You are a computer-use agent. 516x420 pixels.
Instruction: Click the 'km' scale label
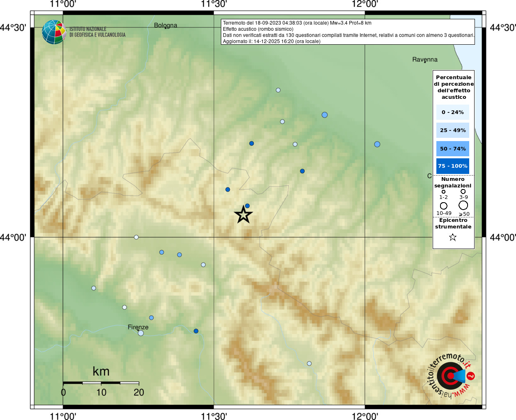point(101,371)
